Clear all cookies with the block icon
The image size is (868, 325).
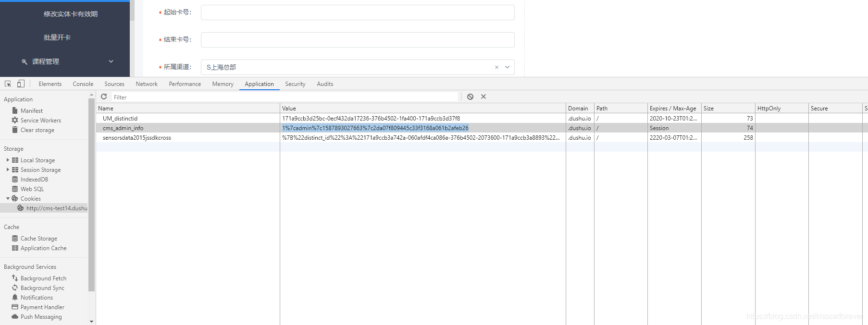pos(470,96)
